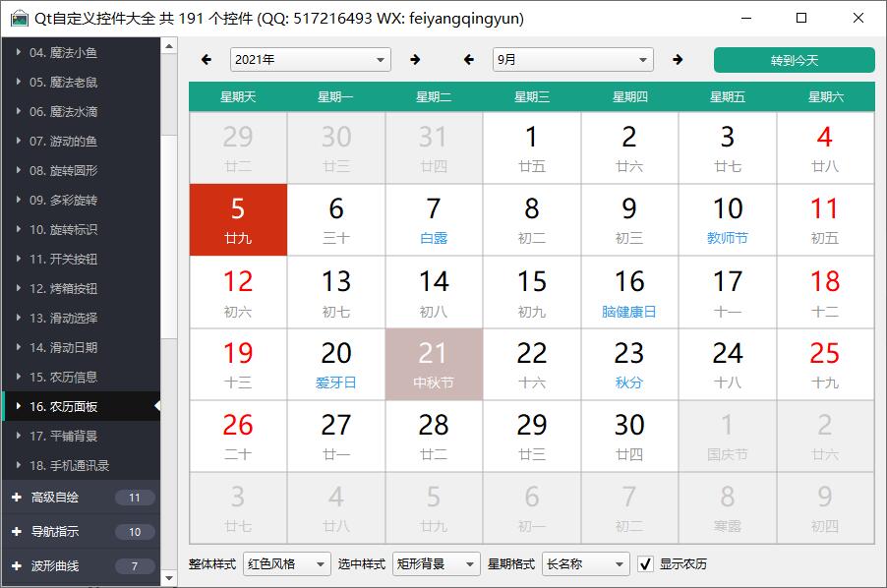
Task: Toggle the 显示农历 checkbox
Action: [646, 564]
